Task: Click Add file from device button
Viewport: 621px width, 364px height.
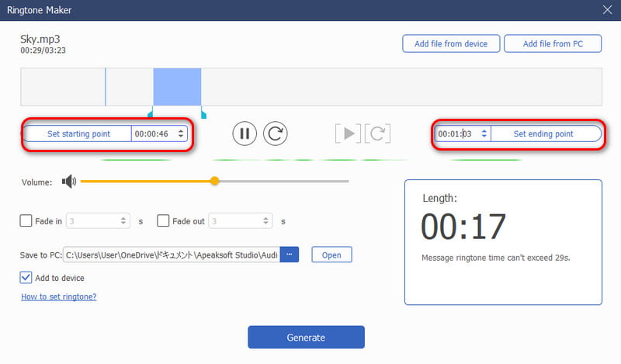Action: [451, 43]
